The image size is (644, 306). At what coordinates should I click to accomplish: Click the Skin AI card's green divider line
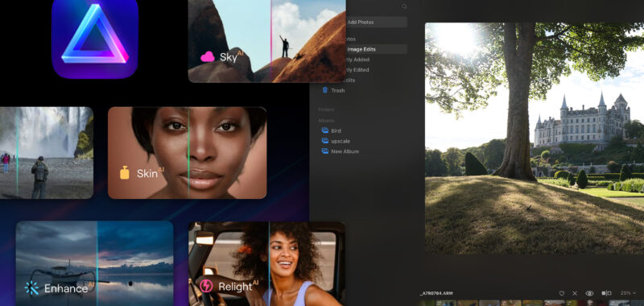188,153
